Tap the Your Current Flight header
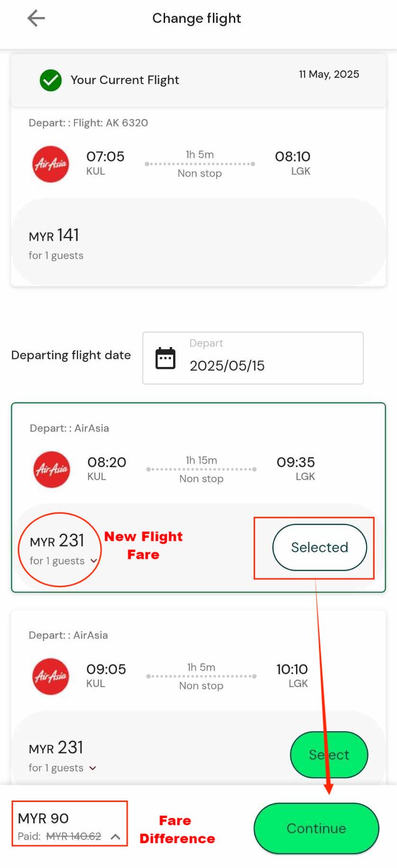 [125, 80]
